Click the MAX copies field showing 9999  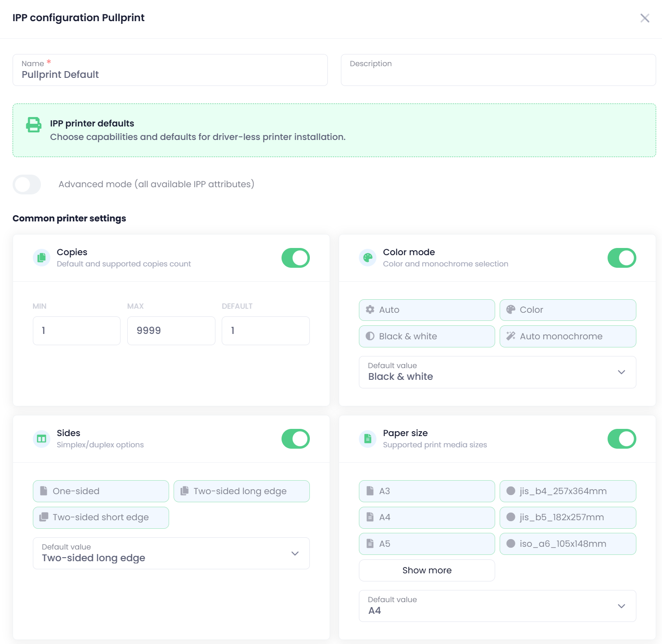171,331
